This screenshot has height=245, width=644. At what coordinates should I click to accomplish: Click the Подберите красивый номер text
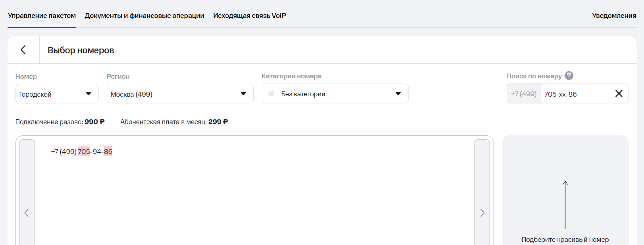click(x=565, y=239)
